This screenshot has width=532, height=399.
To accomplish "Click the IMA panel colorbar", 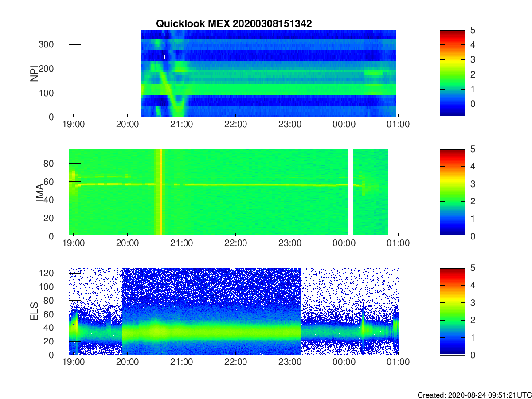I will pos(452,192).
